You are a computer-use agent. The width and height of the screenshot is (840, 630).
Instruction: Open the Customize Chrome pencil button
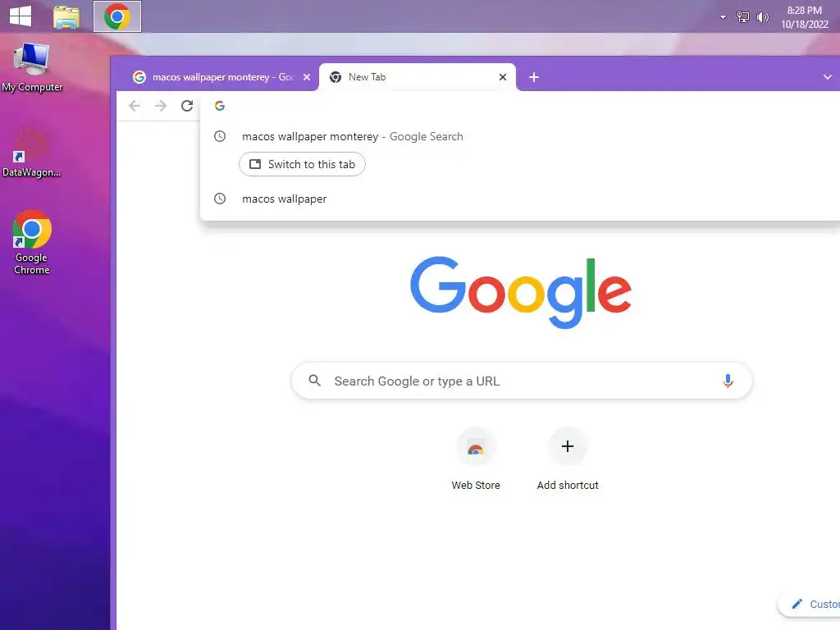pos(810,605)
